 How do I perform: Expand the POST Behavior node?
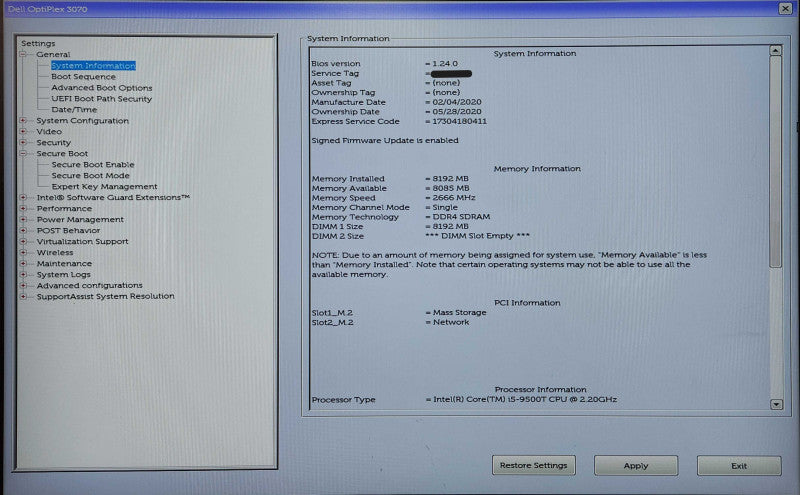[23, 231]
